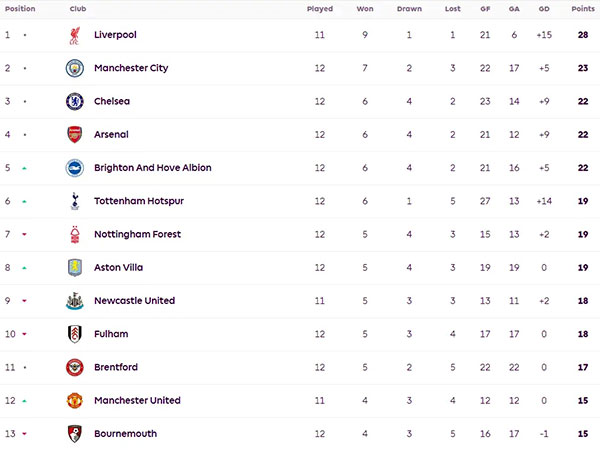Sort table by Played column header
This screenshot has height=450, width=600.
pyautogui.click(x=320, y=9)
